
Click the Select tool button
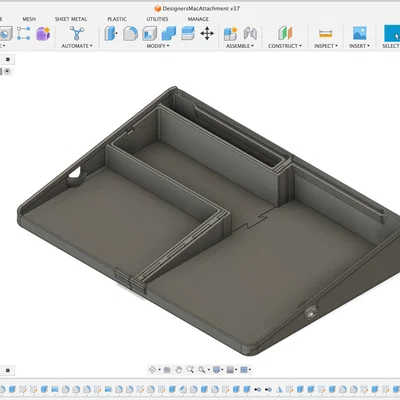392,34
